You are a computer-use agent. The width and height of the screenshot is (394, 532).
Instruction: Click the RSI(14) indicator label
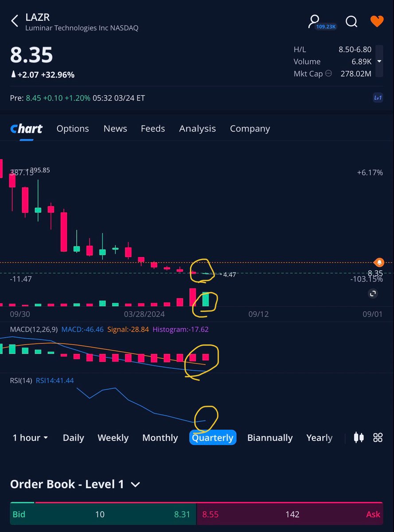(x=21, y=380)
